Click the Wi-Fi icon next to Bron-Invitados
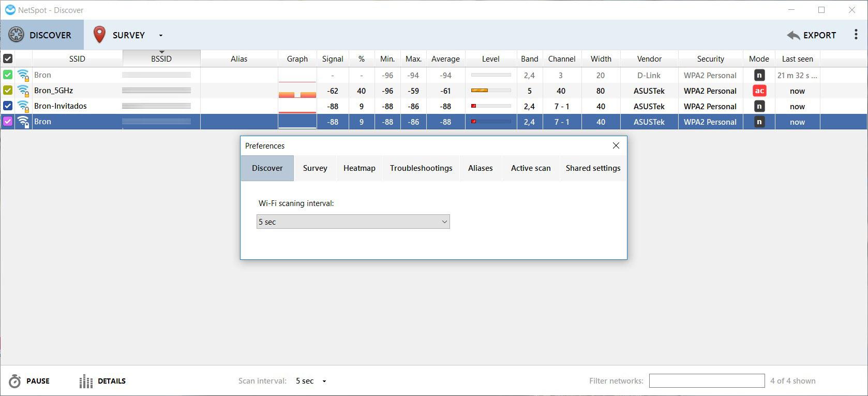Screen dimensions: 868x396 23,107
